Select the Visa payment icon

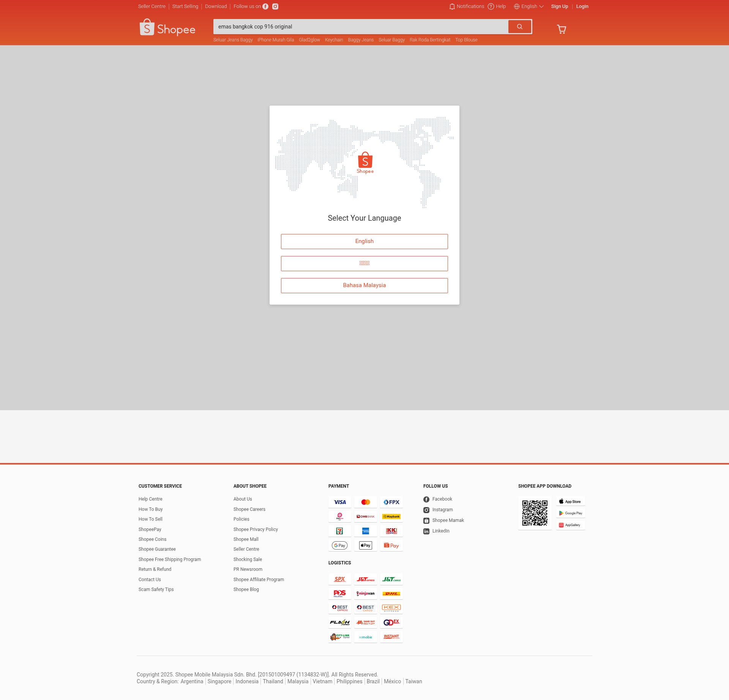tap(340, 502)
